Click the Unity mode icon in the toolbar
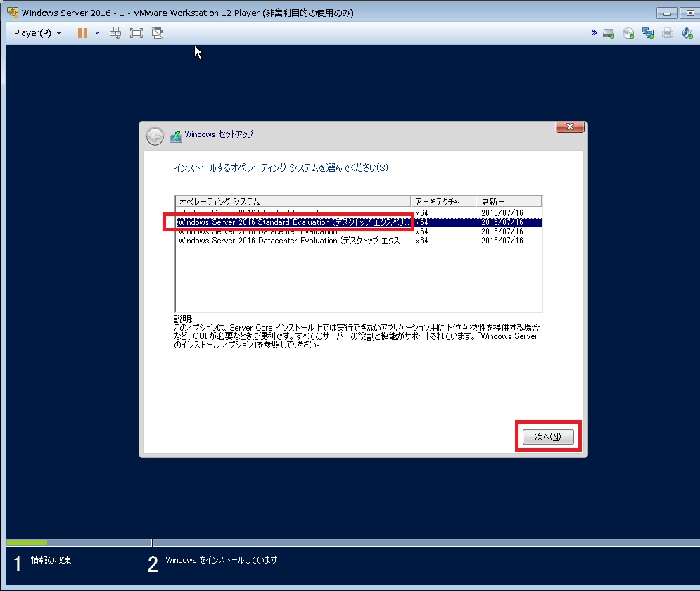The width and height of the screenshot is (700, 591). [x=158, y=33]
